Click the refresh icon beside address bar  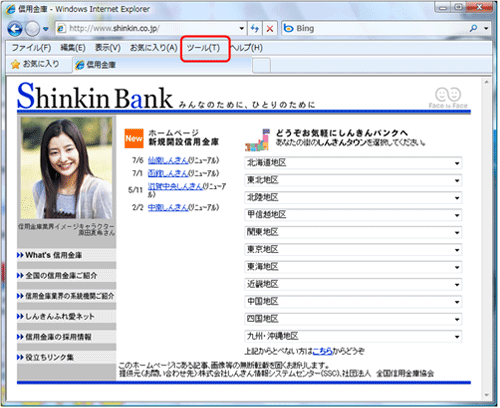(255, 29)
